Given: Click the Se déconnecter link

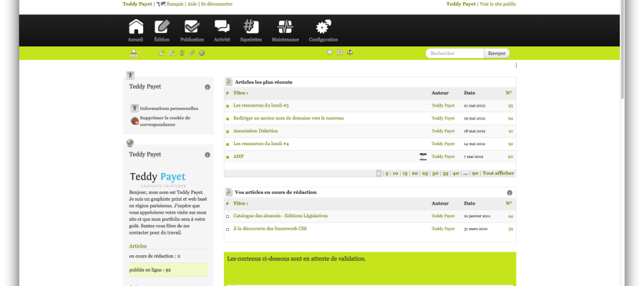Looking at the screenshot, I should click(217, 4).
